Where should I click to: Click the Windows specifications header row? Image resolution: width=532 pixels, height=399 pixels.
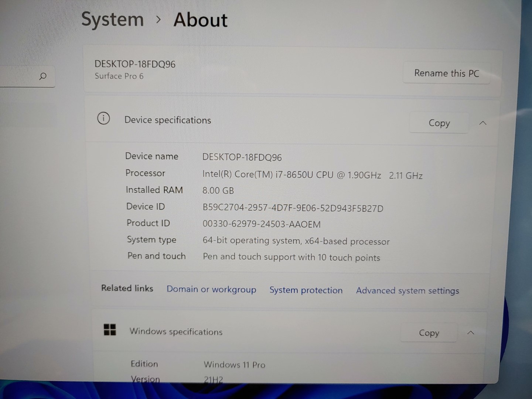(x=289, y=332)
